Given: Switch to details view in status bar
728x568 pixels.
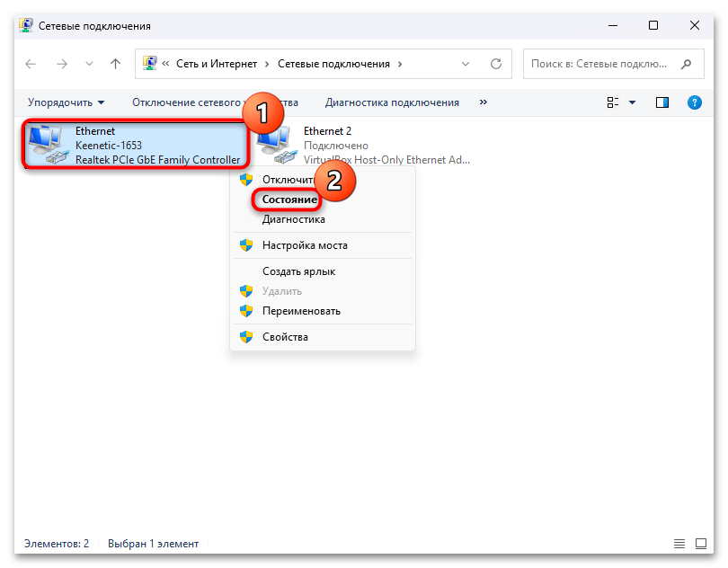Looking at the screenshot, I should (680, 544).
